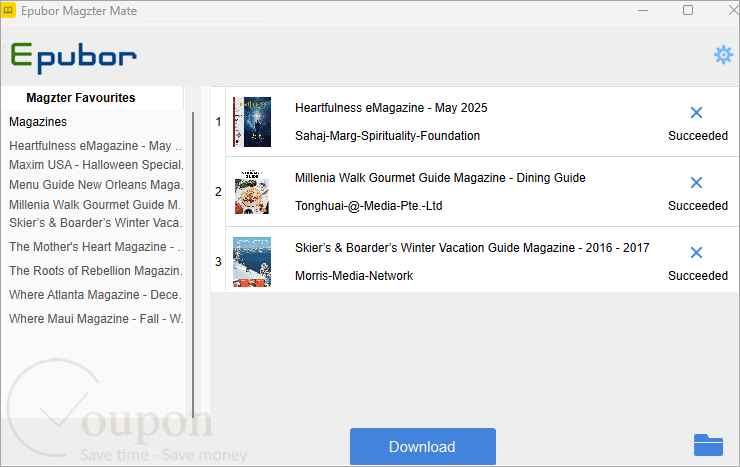The height and width of the screenshot is (467, 740).
Task: Remove Skier's & Boarder's guide with X
Action: click(696, 252)
